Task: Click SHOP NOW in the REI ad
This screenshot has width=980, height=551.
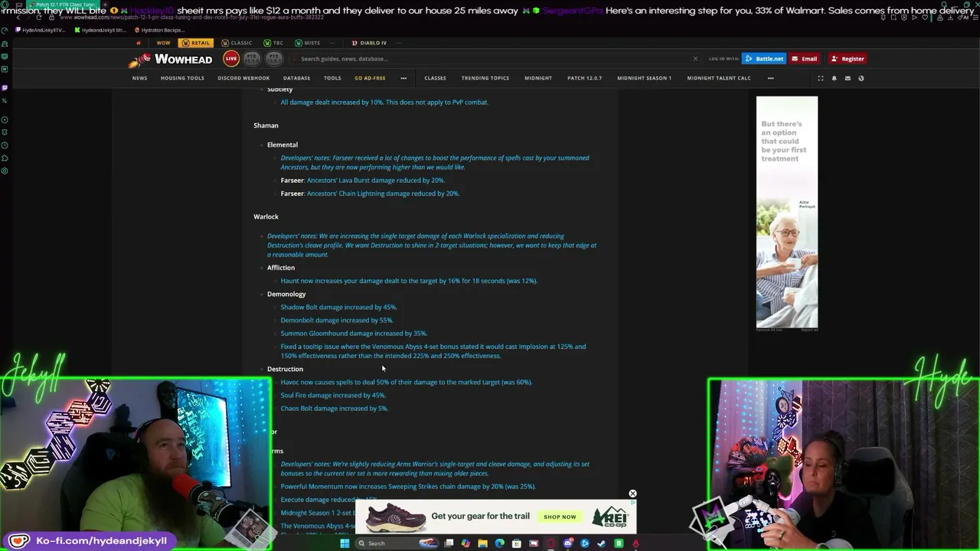Action: point(560,517)
